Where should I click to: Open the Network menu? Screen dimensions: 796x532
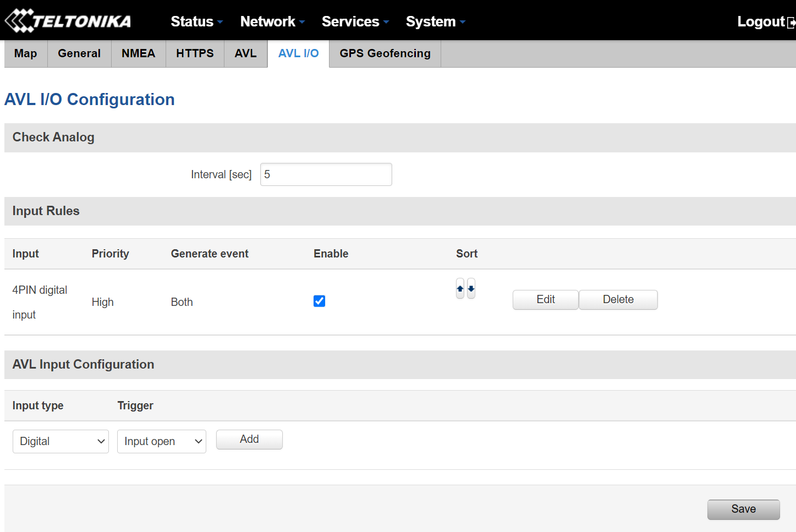click(x=272, y=21)
